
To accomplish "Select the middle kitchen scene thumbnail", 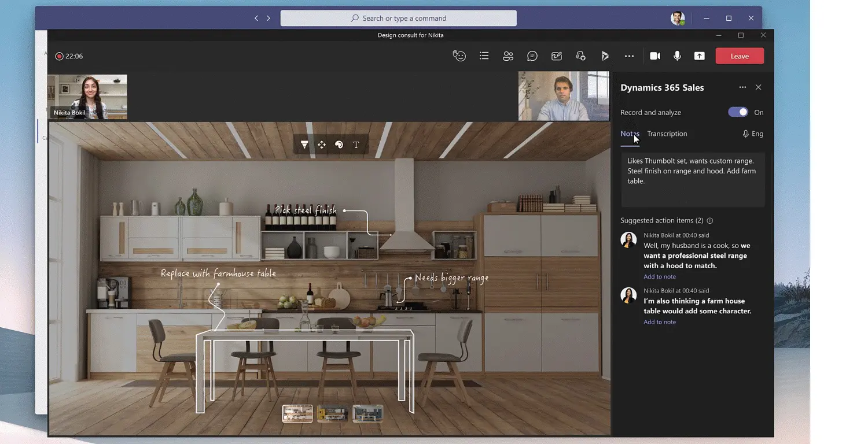I will click(x=333, y=413).
